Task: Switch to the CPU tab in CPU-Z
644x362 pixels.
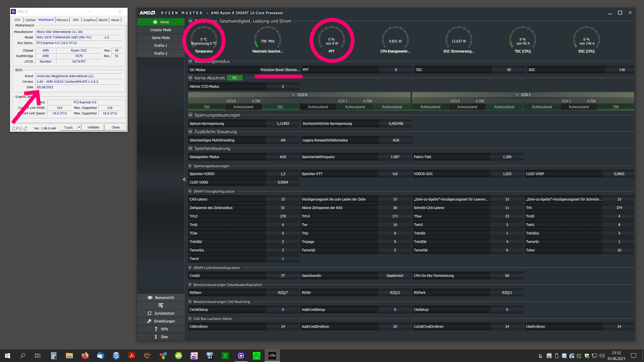Action: 17,20
